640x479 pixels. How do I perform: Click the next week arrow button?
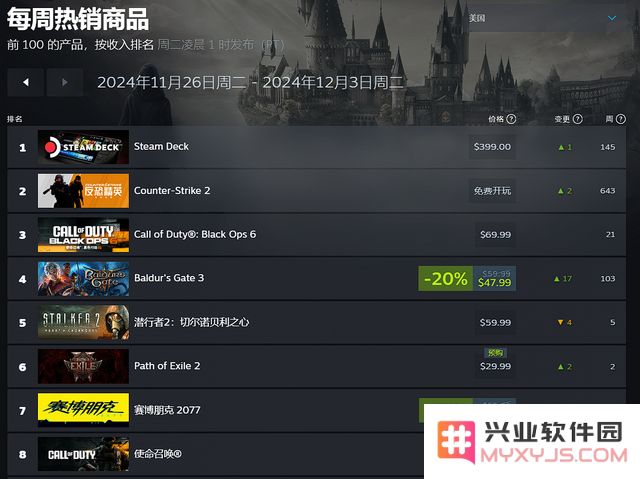[65, 82]
